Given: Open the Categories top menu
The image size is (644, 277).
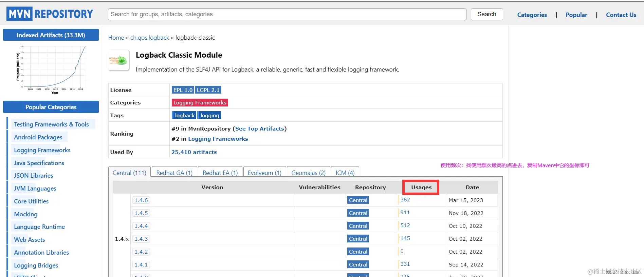Looking at the screenshot, I should coord(532,15).
